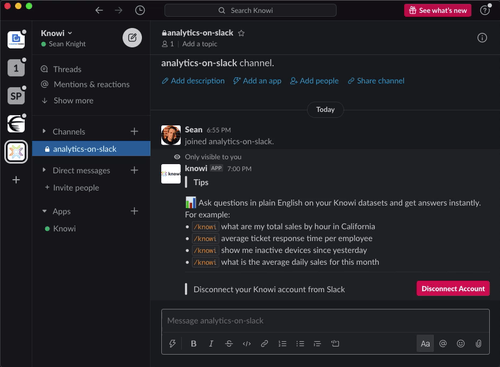Click knowi app name in message

[x=196, y=168]
